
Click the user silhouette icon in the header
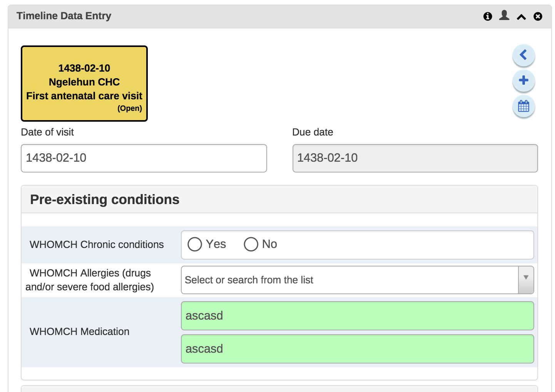point(504,15)
